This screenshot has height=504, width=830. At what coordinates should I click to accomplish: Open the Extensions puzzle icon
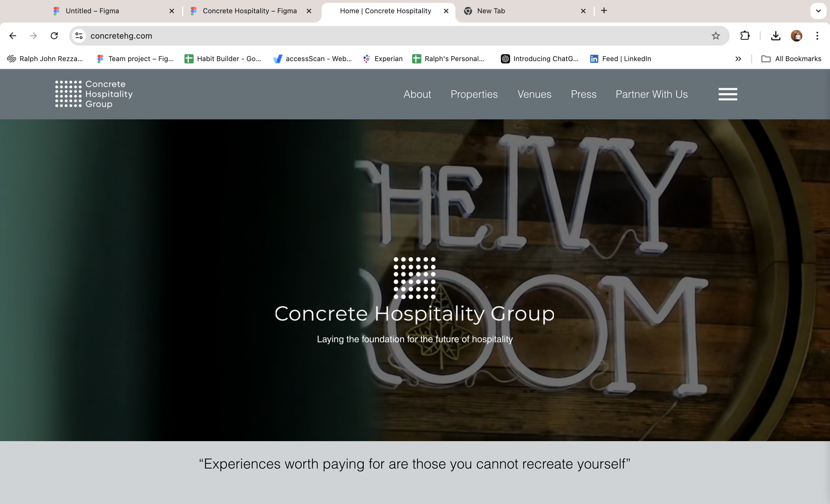(745, 36)
